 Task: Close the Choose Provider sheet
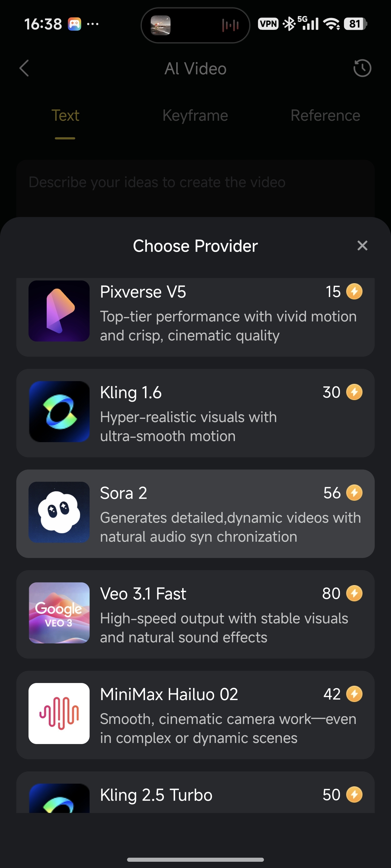coord(362,246)
